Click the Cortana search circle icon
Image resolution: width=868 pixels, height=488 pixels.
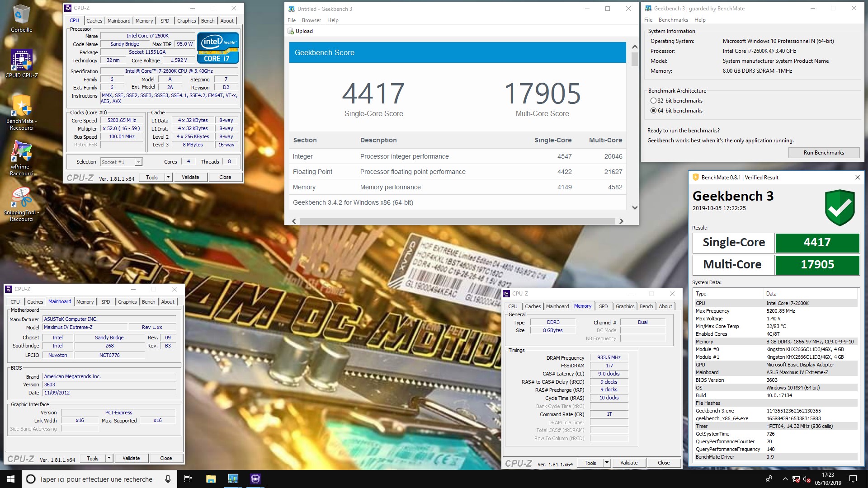pyautogui.click(x=30, y=479)
